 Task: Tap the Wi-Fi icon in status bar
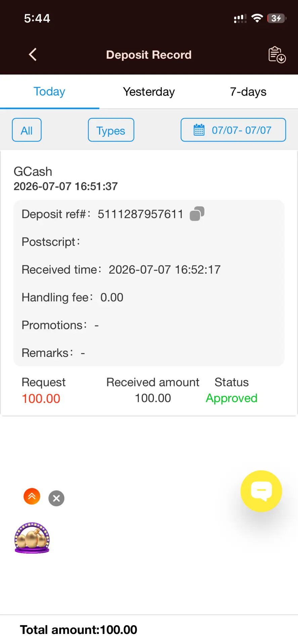pos(257,18)
